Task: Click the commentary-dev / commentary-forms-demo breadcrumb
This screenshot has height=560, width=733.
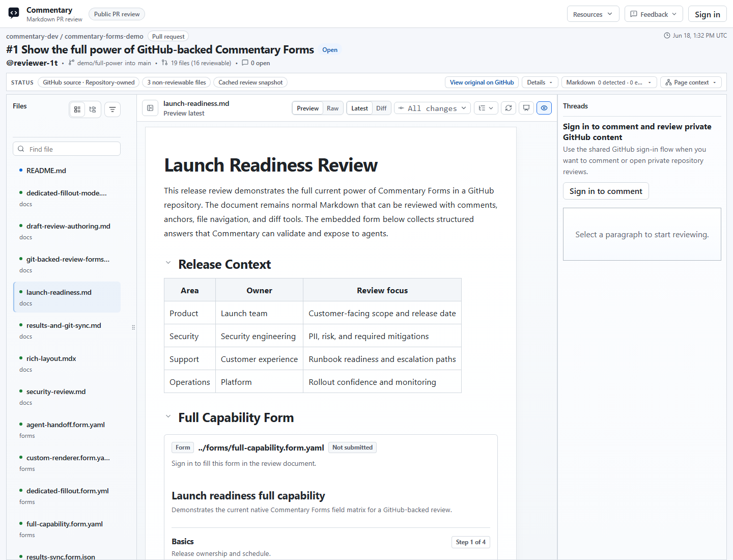Action: (x=75, y=36)
